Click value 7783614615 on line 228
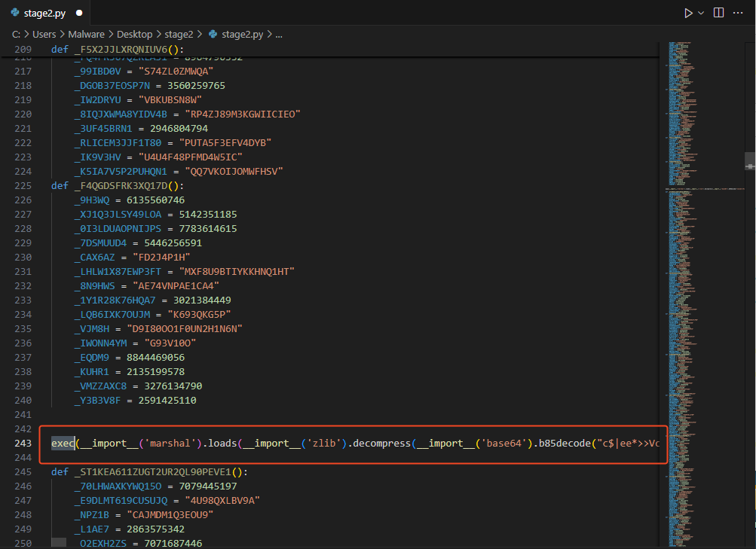Screen dimensions: 756x549 coord(208,228)
